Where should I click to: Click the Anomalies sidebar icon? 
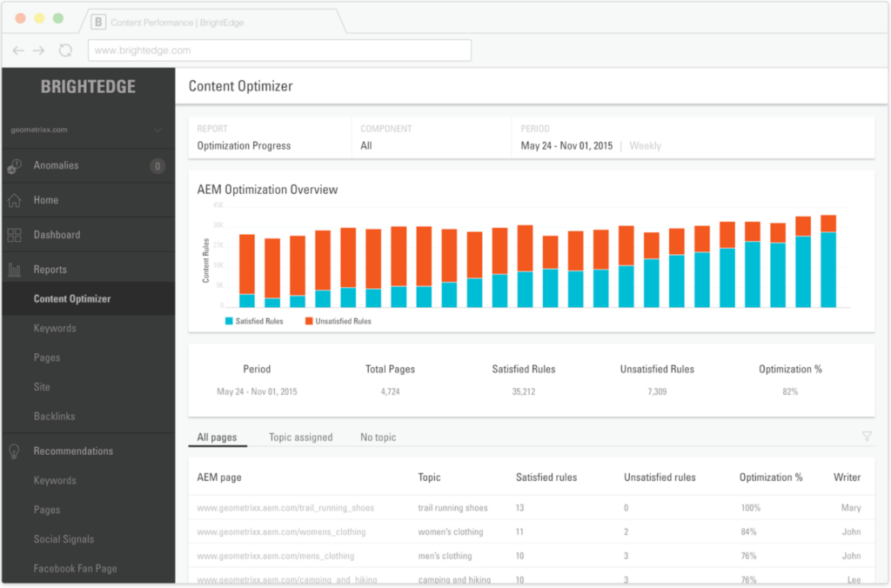tap(15, 166)
